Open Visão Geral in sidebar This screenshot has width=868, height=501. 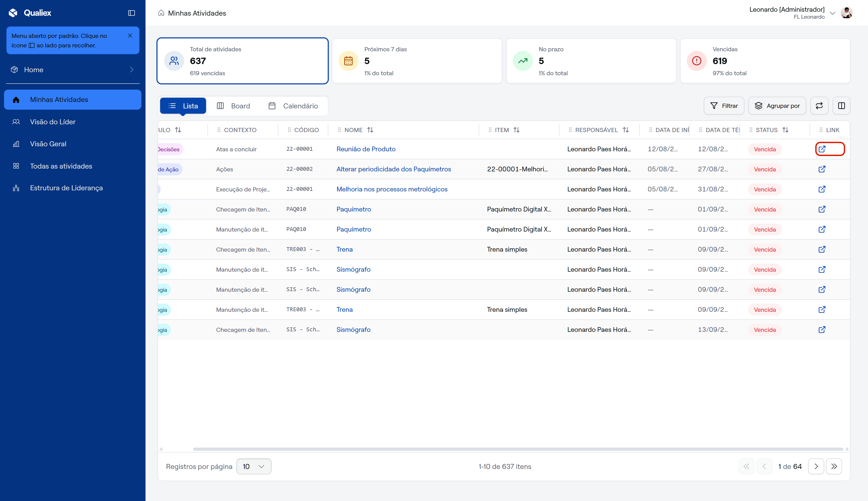(x=73, y=144)
